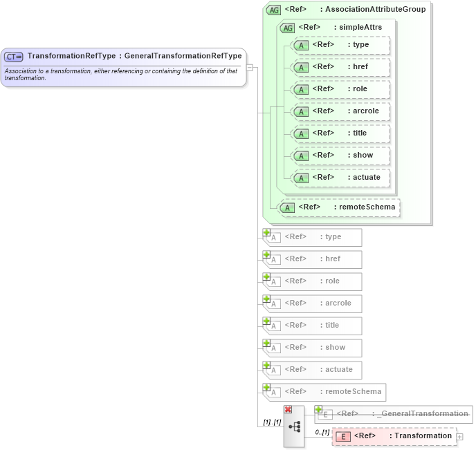Click red X on the choice compositor
The image size is (476, 450).
click(288, 409)
